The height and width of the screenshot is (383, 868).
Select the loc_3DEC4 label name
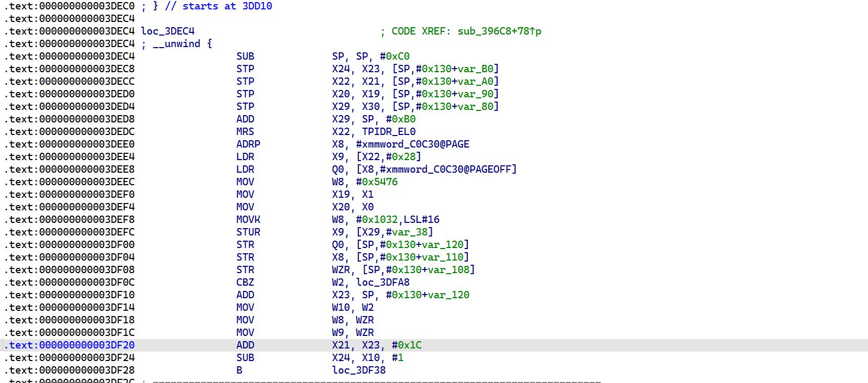168,31
